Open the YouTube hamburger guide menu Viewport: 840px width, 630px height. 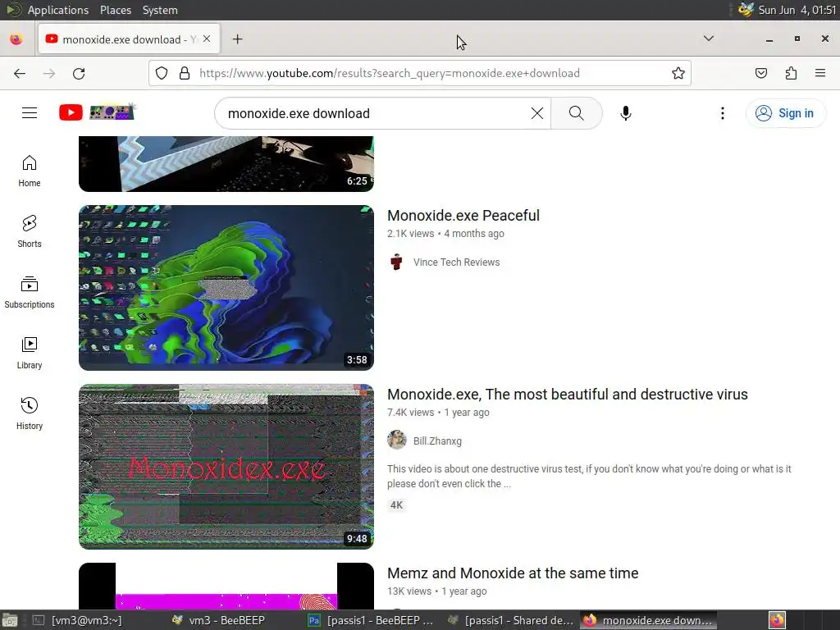coord(30,113)
